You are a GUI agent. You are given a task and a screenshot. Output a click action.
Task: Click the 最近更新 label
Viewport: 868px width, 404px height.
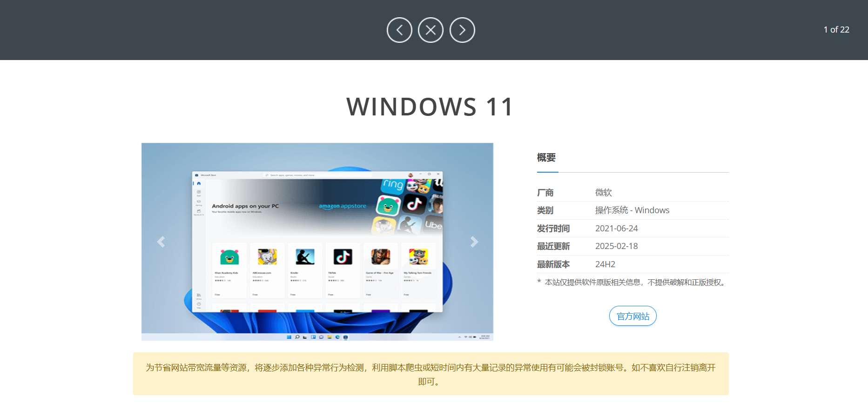click(x=553, y=246)
